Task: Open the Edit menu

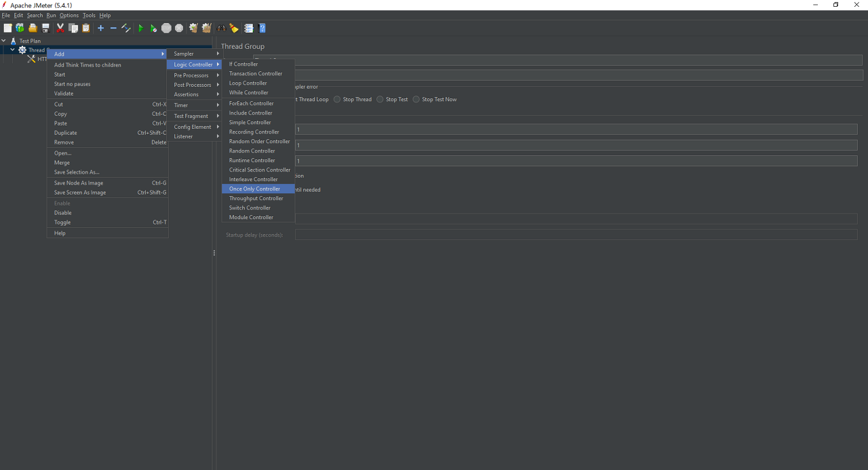Action: (18, 15)
